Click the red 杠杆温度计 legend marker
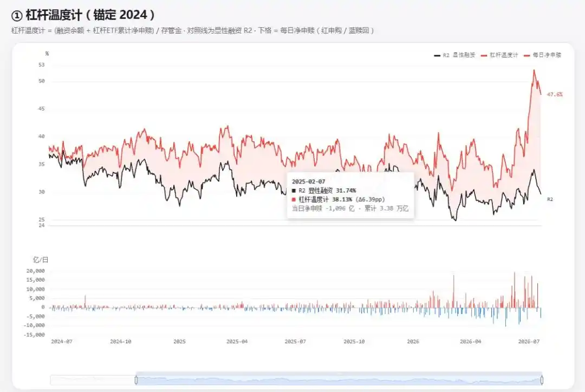This screenshot has width=585, height=392. coord(484,56)
